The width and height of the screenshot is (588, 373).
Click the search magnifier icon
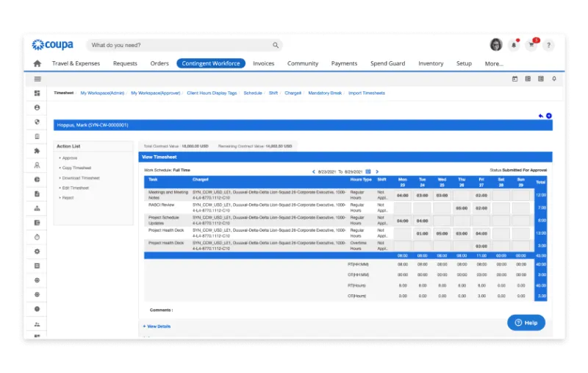coord(276,45)
